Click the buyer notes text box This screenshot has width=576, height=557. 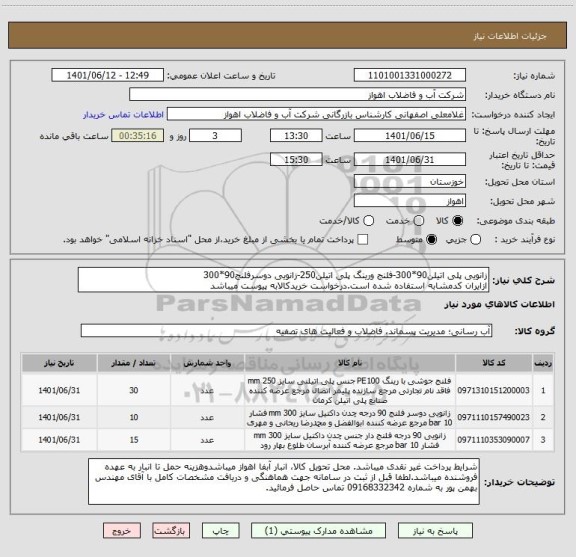click(x=284, y=481)
